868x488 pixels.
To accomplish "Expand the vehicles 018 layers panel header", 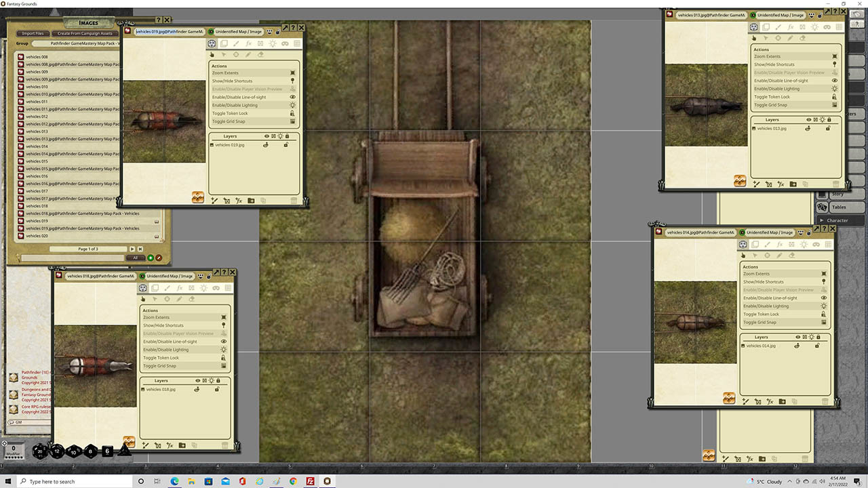I will click(161, 380).
